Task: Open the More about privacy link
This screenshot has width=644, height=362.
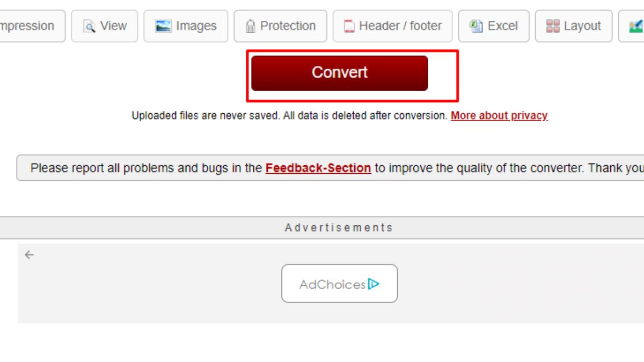Action: coord(499,115)
